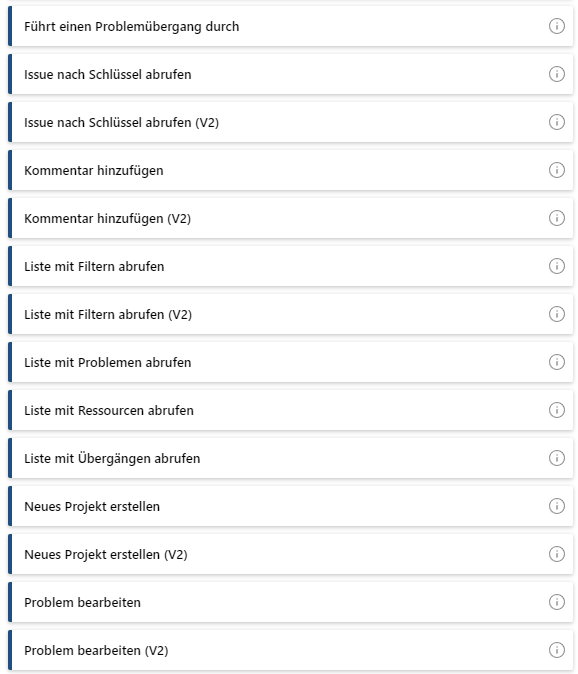Select 'Issue nach Schlüssel abrufen (V2)' action
578x674 pixels.
click(291, 122)
